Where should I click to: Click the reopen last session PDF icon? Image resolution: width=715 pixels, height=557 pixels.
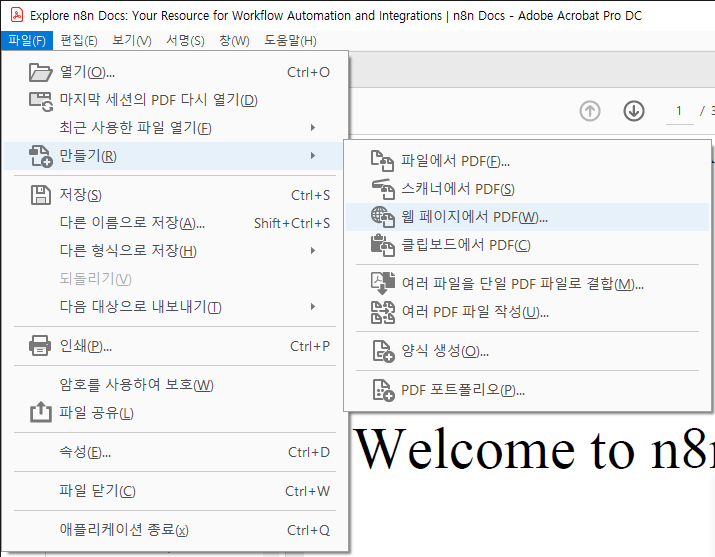(41, 101)
